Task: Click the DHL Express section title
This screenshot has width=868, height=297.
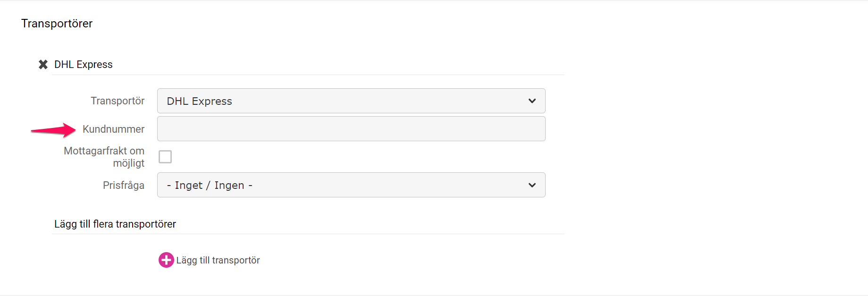Action: (84, 65)
